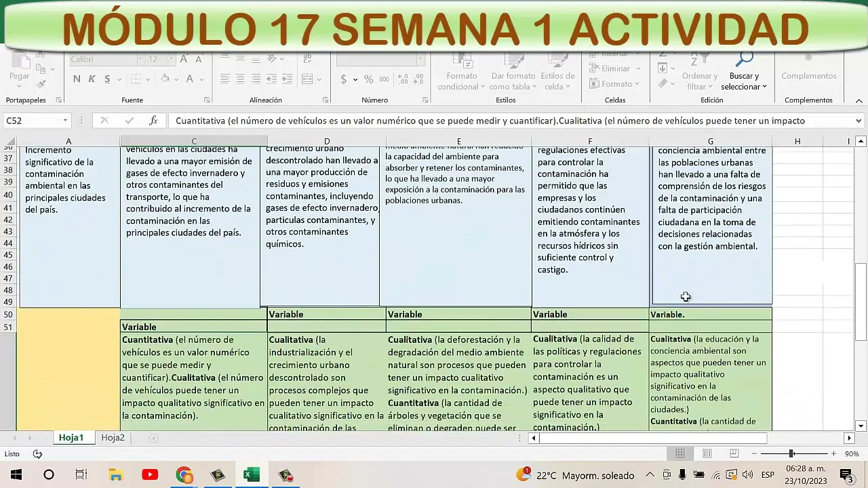Click the Format Painter brush icon
The width and height of the screenshot is (868, 488).
[41, 85]
